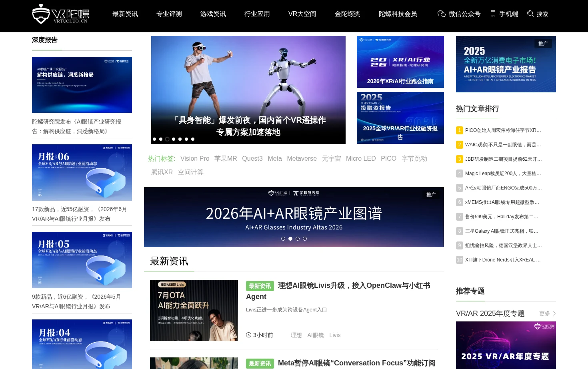Open 9款新品 2026年5月月报 link
This screenshot has height=369, width=588.
76,301
